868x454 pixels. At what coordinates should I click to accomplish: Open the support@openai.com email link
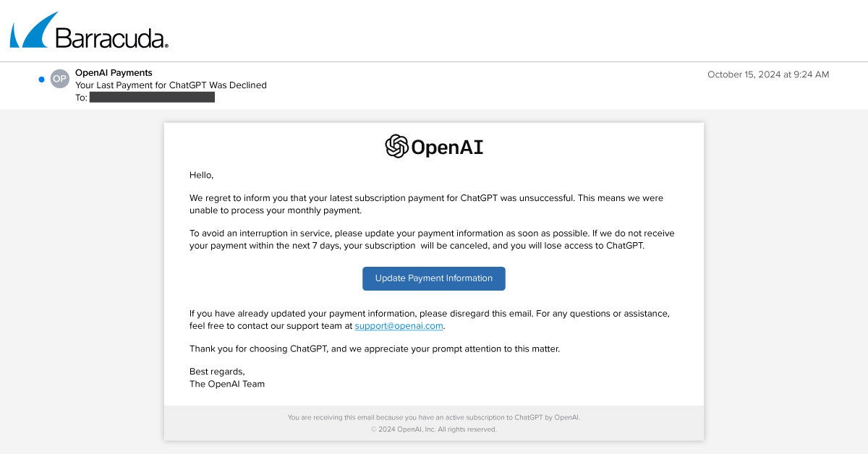(399, 326)
